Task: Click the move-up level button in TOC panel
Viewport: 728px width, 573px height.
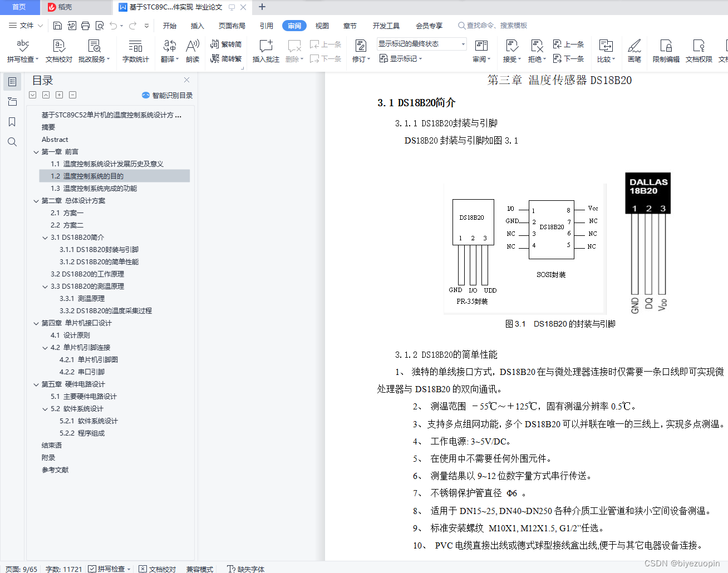Action: (x=46, y=95)
